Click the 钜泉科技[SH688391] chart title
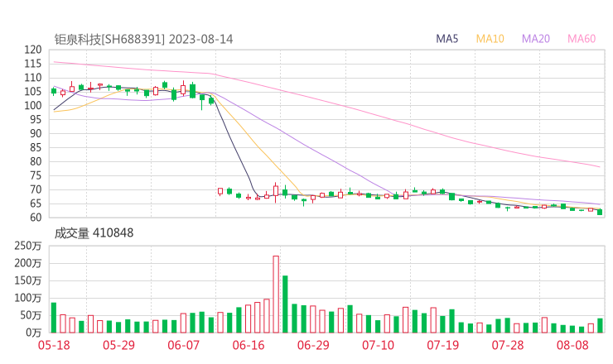 (109, 38)
